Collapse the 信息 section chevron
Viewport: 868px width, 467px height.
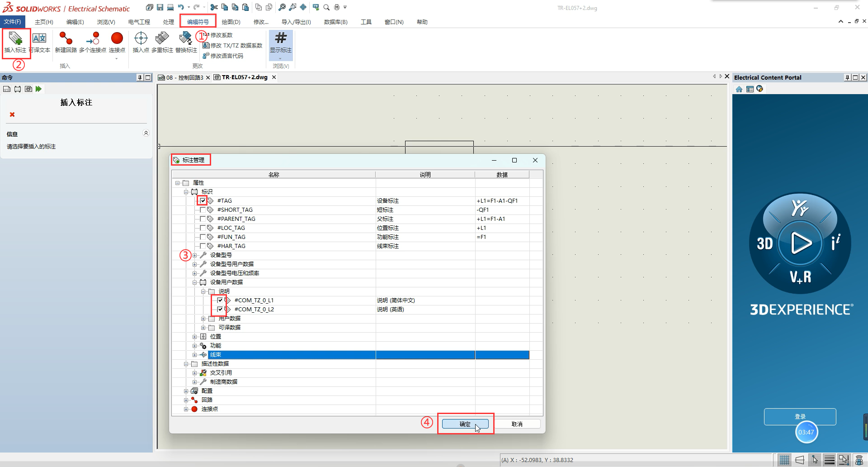click(x=146, y=133)
